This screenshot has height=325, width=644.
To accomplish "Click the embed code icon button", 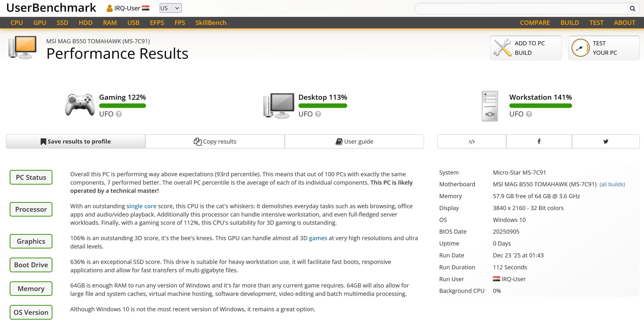I will click(472, 141).
